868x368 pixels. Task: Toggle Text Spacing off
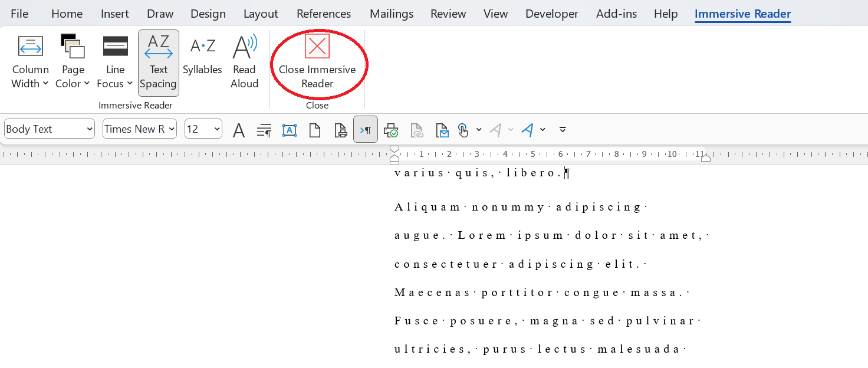coord(159,63)
